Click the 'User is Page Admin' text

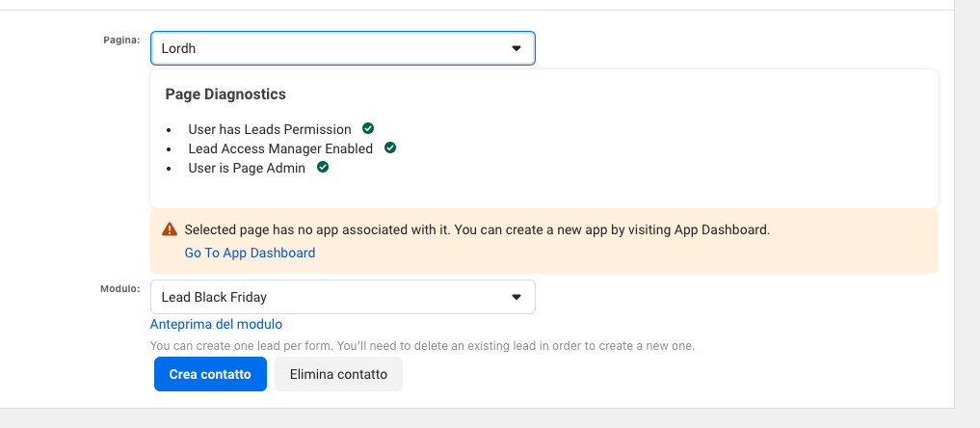click(247, 168)
